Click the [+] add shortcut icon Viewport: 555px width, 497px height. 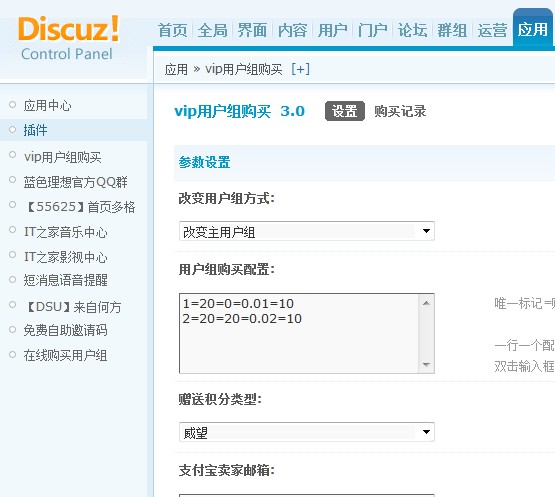pos(300,69)
